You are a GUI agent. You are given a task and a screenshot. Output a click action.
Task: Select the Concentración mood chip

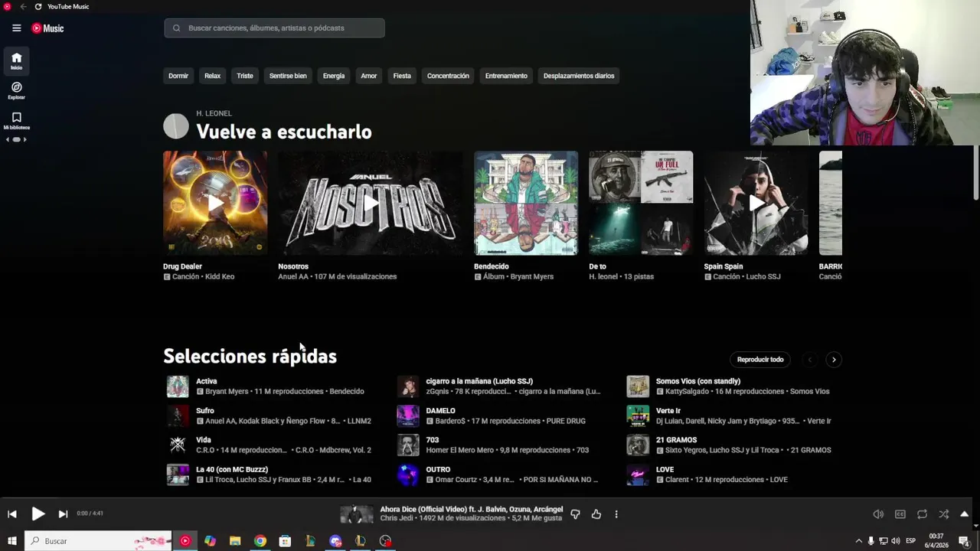[448, 76]
